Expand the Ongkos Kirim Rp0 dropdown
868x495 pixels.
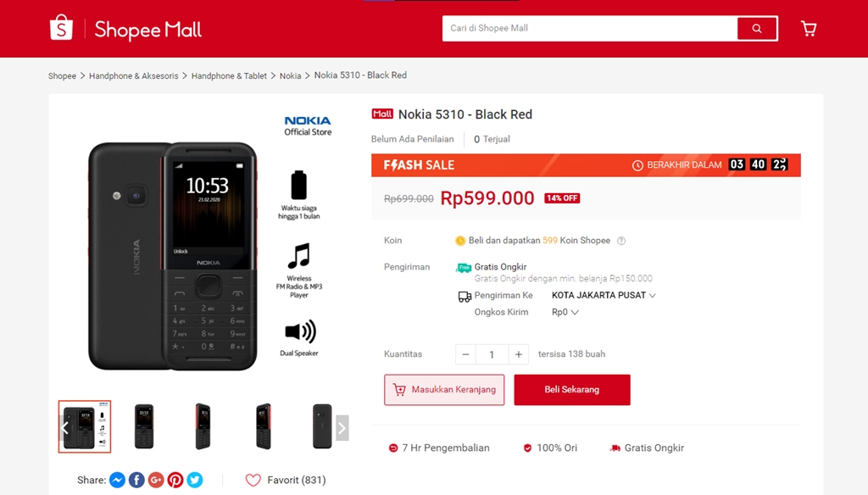pyautogui.click(x=565, y=313)
